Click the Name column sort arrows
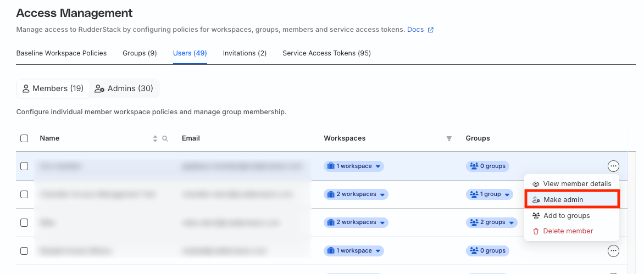 [155, 139]
